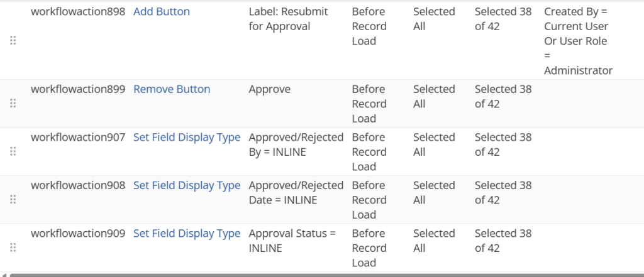Click 'Before Record Load' in workflowaction909 row
The width and height of the screenshot is (644, 277).
[369, 248]
